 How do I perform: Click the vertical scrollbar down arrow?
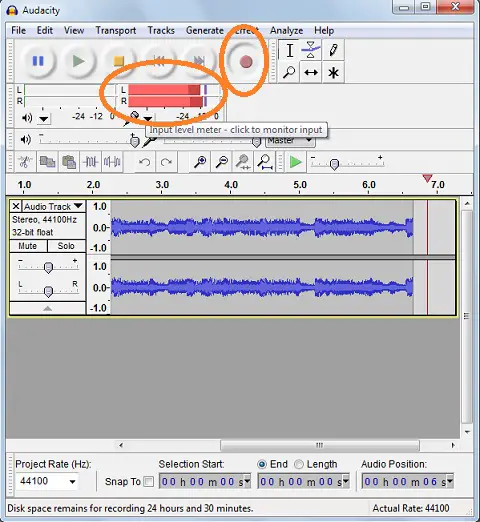point(467,432)
